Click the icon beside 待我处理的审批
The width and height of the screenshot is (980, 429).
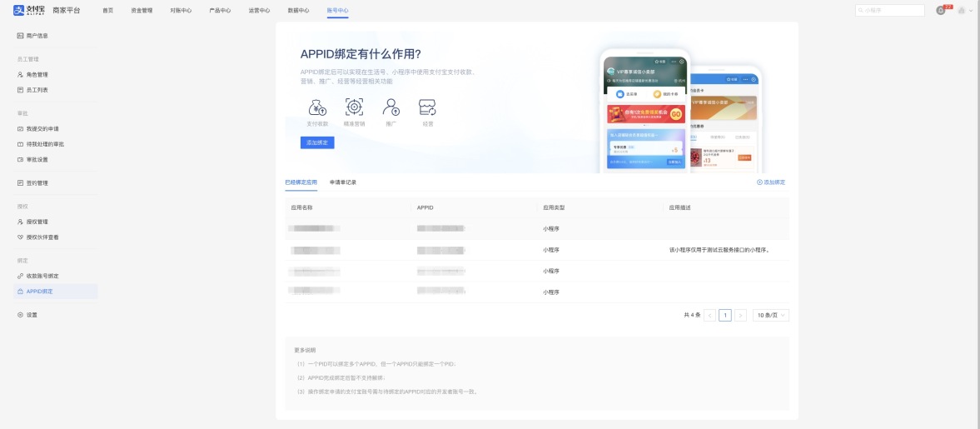pos(21,144)
